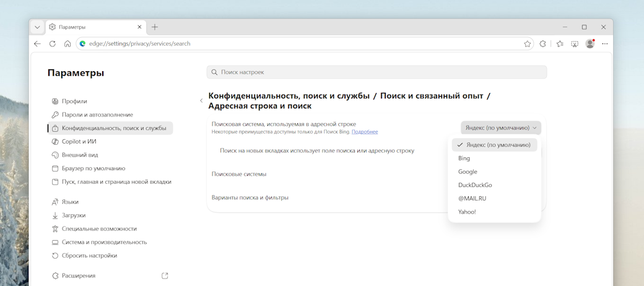Focus the Поиск настроек search field
This screenshot has height=286, width=644.
(376, 72)
